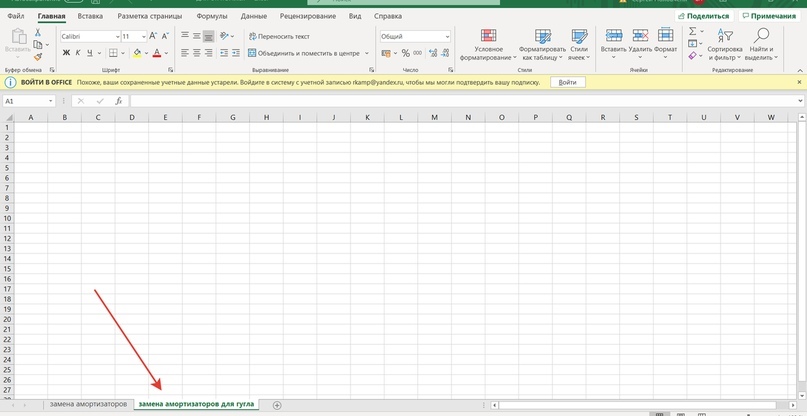Open Сортировка и фильтр menu

click(x=725, y=45)
